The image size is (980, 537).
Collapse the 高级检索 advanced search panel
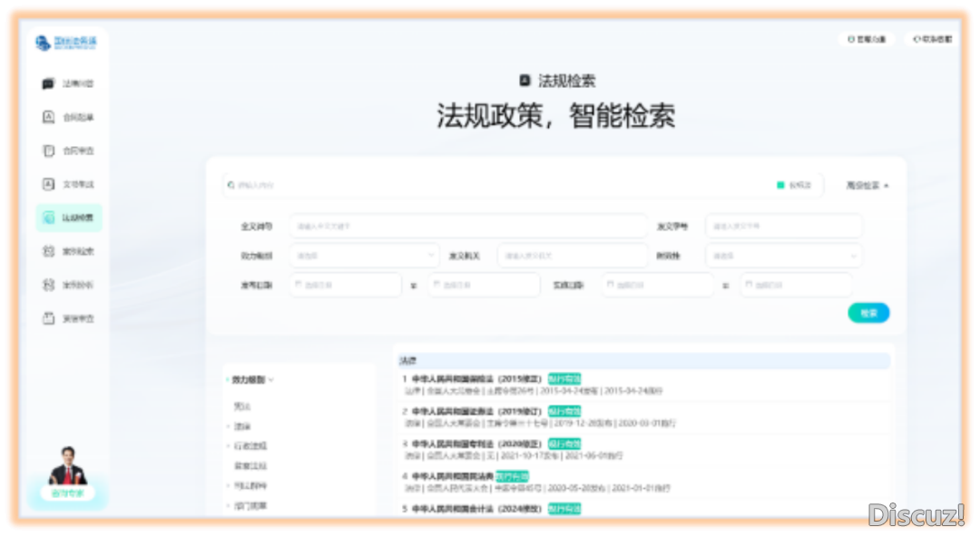click(867, 185)
